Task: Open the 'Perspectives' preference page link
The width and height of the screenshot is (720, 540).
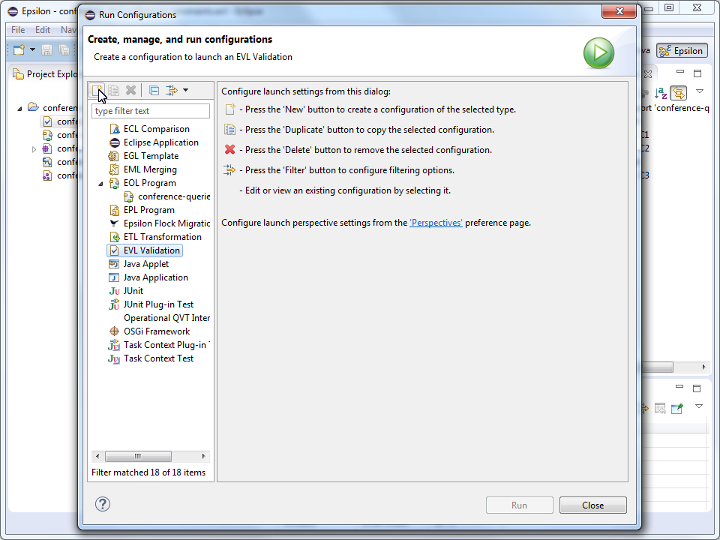Action: (436, 223)
